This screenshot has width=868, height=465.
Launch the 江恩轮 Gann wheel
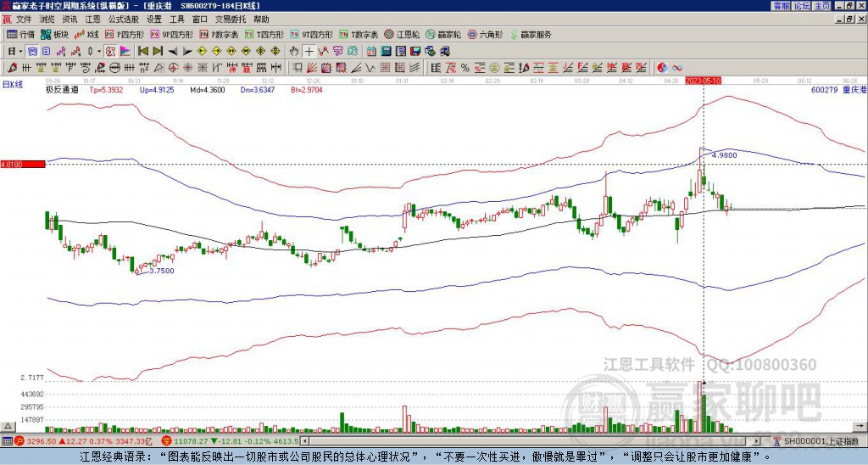tap(402, 34)
